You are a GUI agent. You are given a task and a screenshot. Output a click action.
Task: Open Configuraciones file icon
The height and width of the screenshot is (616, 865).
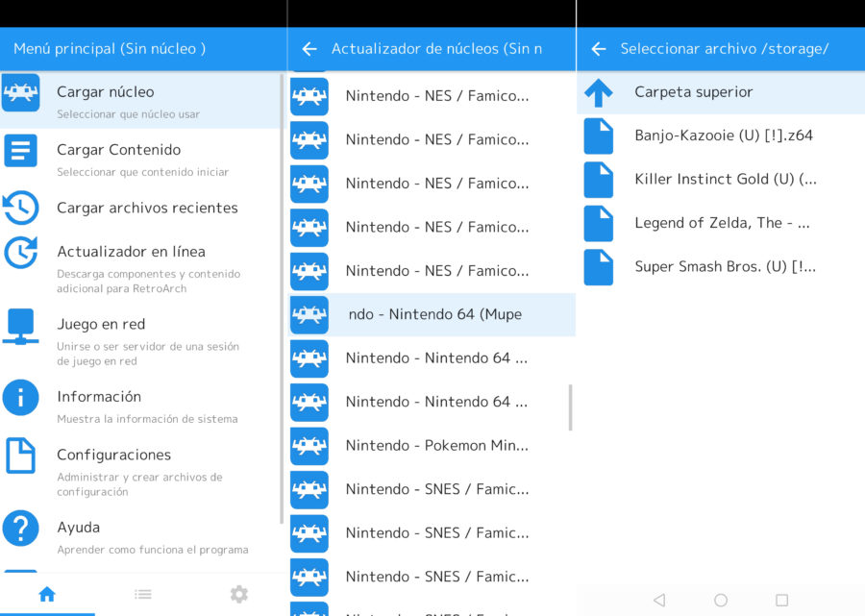coord(21,456)
